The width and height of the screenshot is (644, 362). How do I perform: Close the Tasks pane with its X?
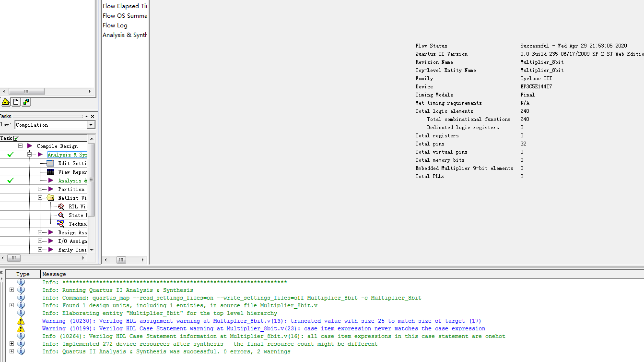click(93, 116)
